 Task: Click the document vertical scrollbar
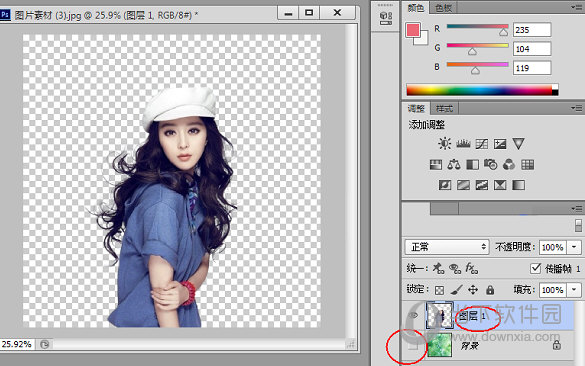coord(351,181)
